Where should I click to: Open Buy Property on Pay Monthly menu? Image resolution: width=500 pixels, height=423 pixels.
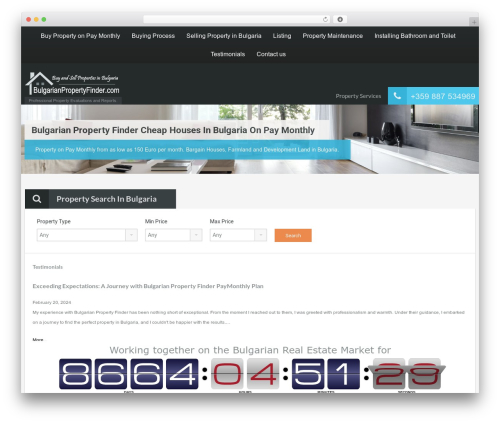80,36
